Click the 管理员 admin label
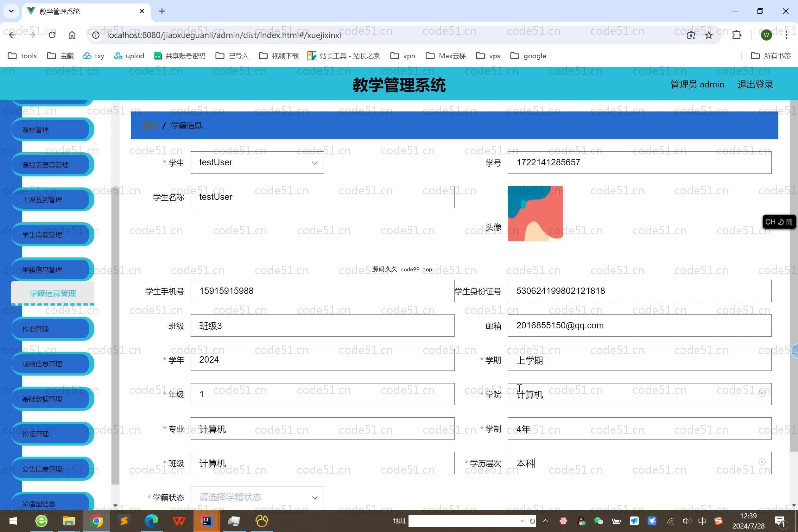 697,84
